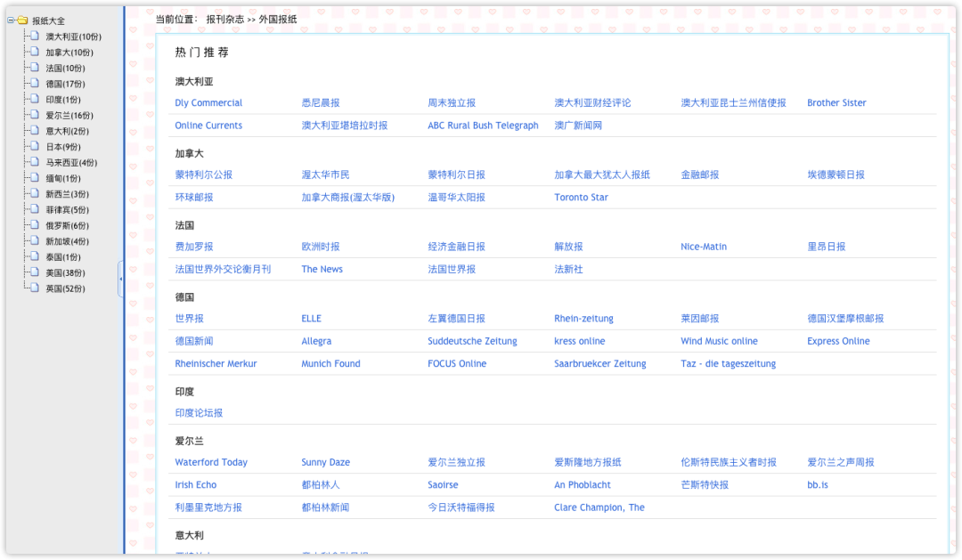Visit the Irish Echo link
962x560 pixels.
[195, 484]
